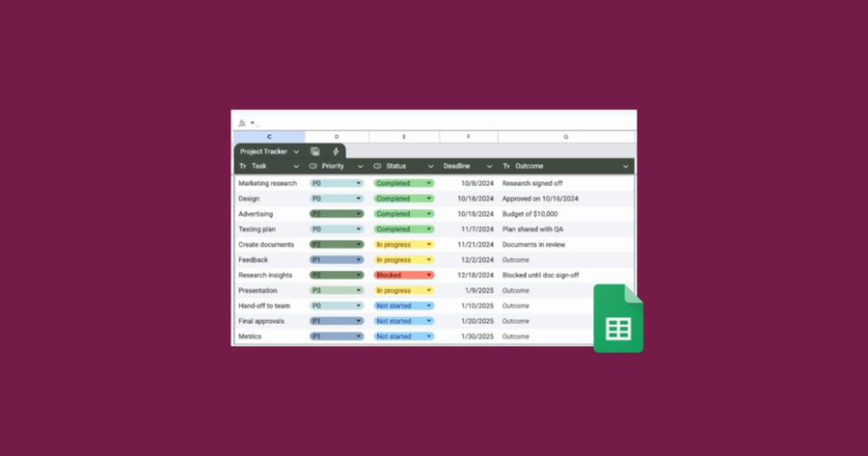Select column C header

click(269, 137)
